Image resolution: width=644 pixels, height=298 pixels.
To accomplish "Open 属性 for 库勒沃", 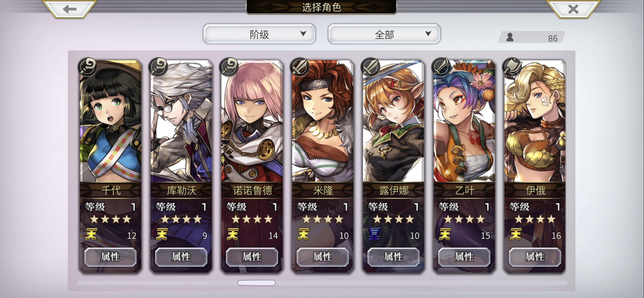I will click(181, 257).
